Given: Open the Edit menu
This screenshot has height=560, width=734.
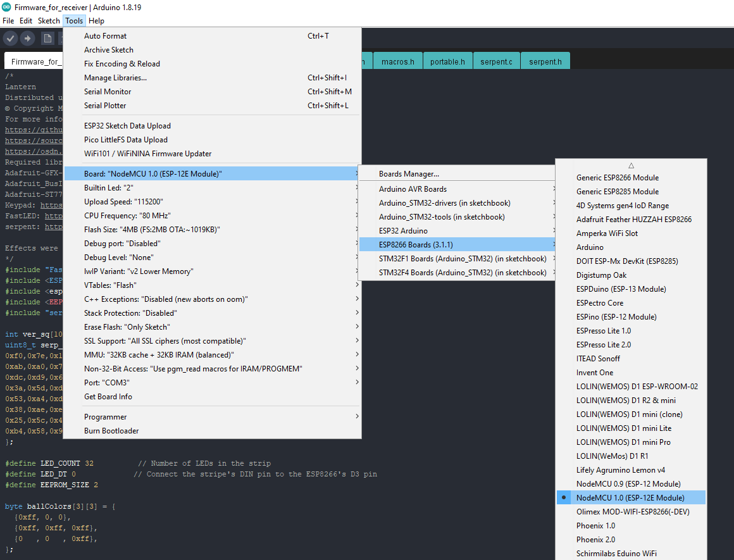Looking at the screenshot, I should point(26,21).
